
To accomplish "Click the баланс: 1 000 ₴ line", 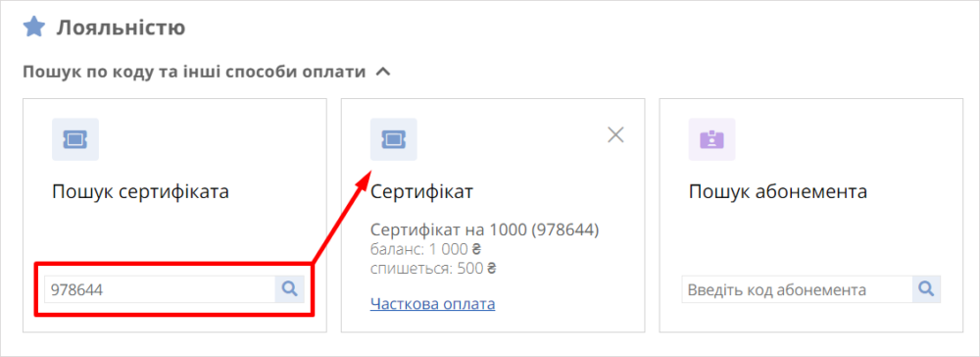I will [425, 249].
